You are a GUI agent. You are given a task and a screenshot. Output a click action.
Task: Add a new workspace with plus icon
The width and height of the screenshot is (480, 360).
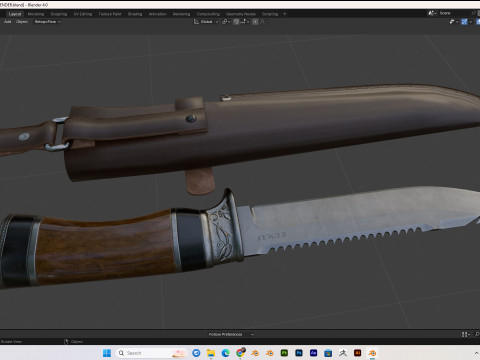(x=285, y=14)
